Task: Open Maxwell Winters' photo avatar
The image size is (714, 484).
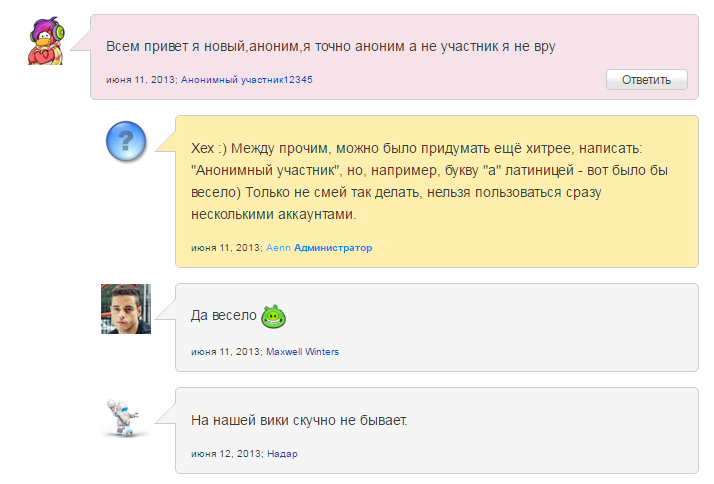Action: (126, 309)
